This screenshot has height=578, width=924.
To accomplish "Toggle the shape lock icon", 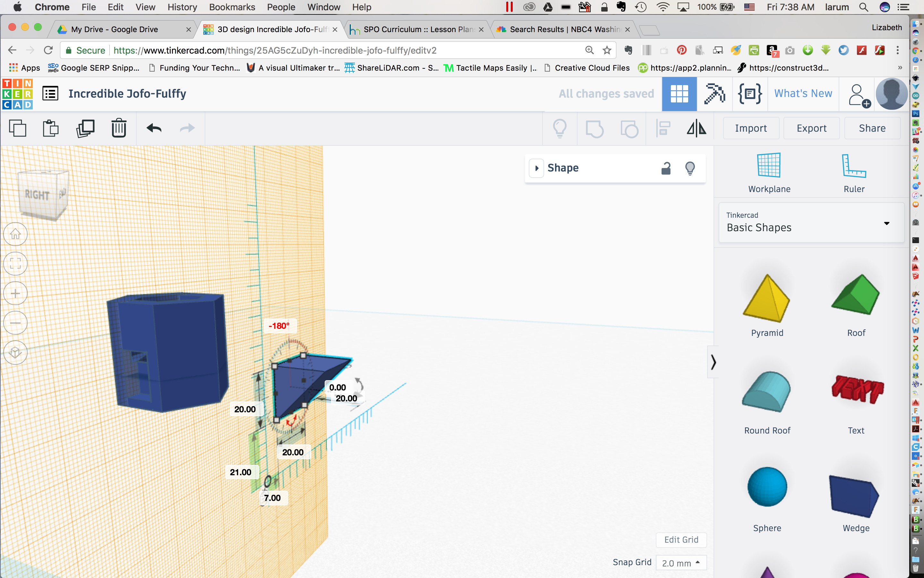I will (x=666, y=168).
